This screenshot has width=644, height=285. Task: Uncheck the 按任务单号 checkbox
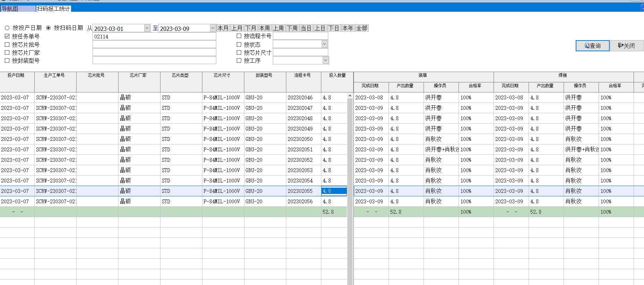[x=7, y=36]
